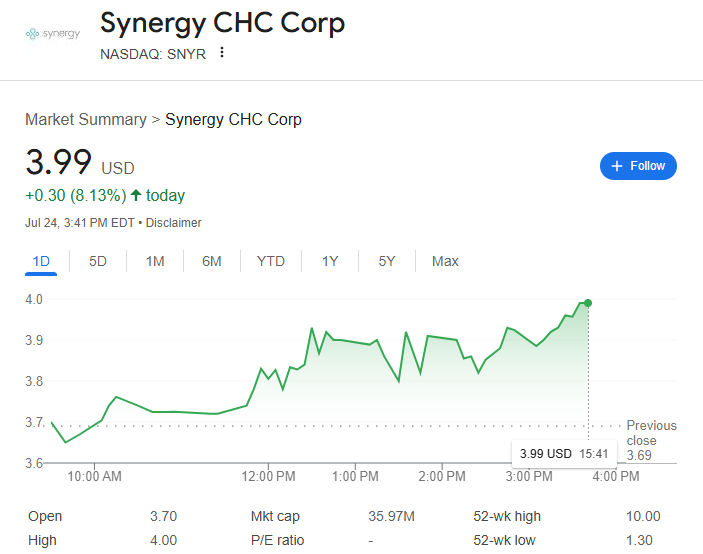Click the Open value 3.70
703x554 pixels.
(163, 516)
